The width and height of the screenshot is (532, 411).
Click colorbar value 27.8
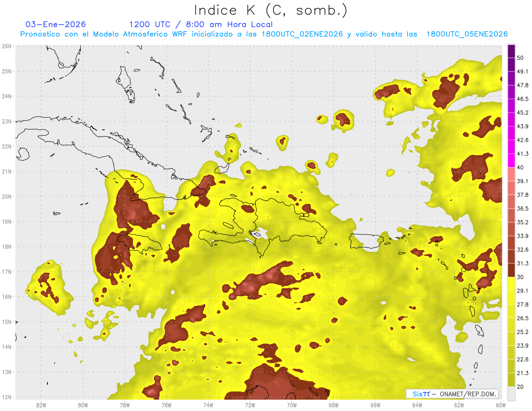click(522, 305)
